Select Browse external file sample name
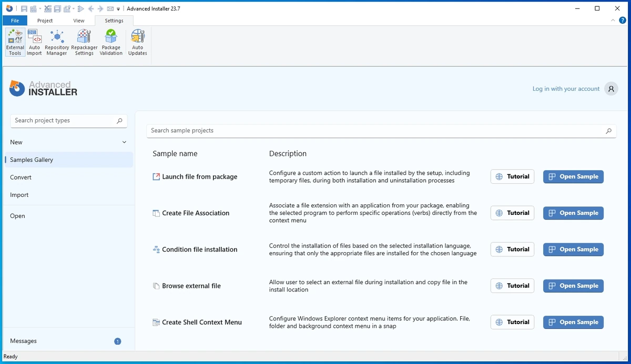The height and width of the screenshot is (364, 631). point(191,286)
